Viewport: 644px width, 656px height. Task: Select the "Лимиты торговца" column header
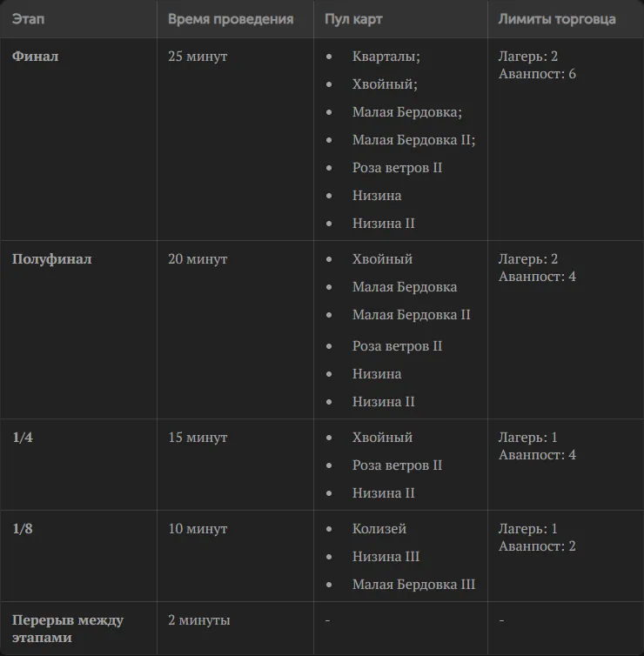click(x=557, y=19)
